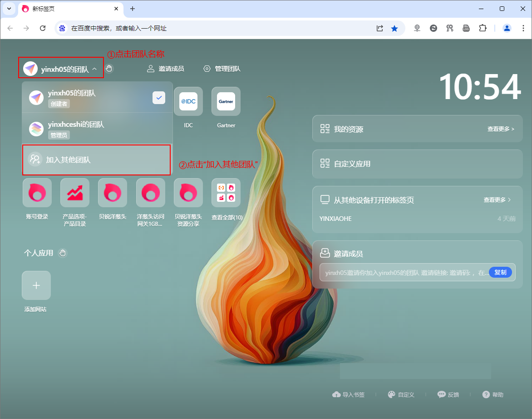The image size is (532, 419).
Task: Choose 加入其他团队 menu entry
Action: point(68,160)
